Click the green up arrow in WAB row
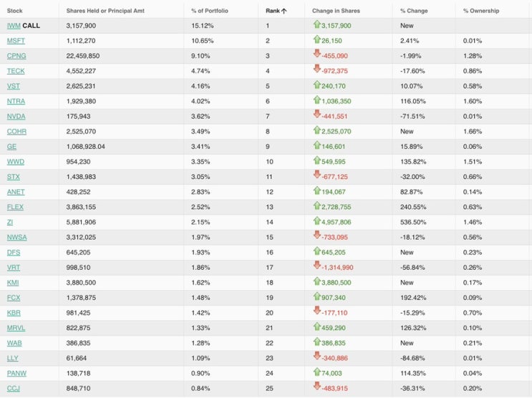 coord(316,342)
